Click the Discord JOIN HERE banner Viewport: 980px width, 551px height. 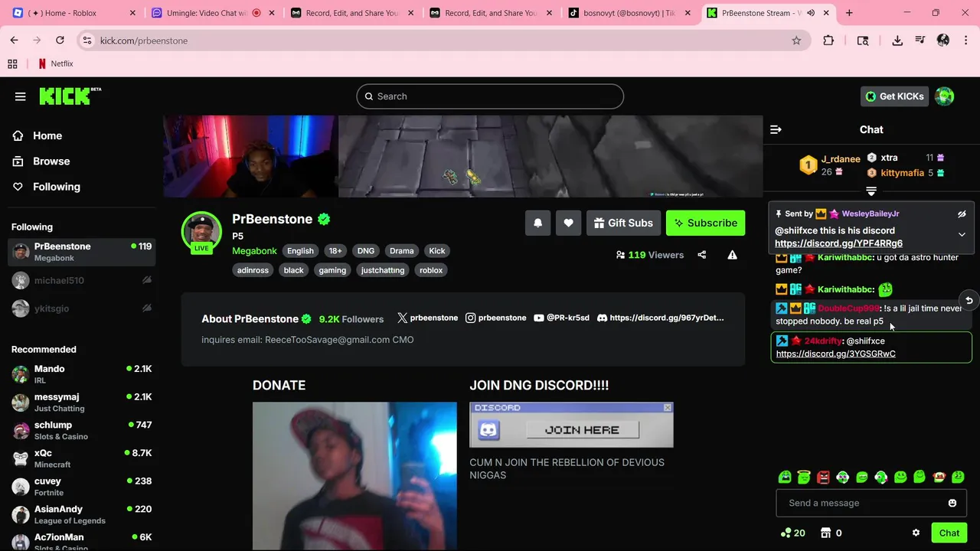coord(571,425)
